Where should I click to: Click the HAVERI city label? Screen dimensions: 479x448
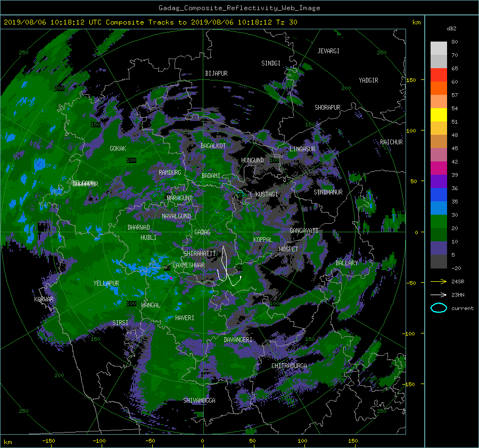click(185, 317)
